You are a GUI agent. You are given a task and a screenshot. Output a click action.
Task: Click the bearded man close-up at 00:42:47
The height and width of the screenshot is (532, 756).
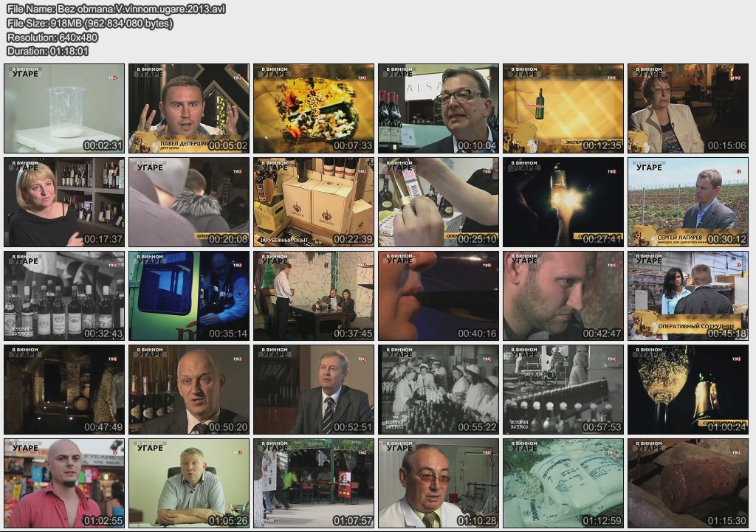pyautogui.click(x=563, y=295)
